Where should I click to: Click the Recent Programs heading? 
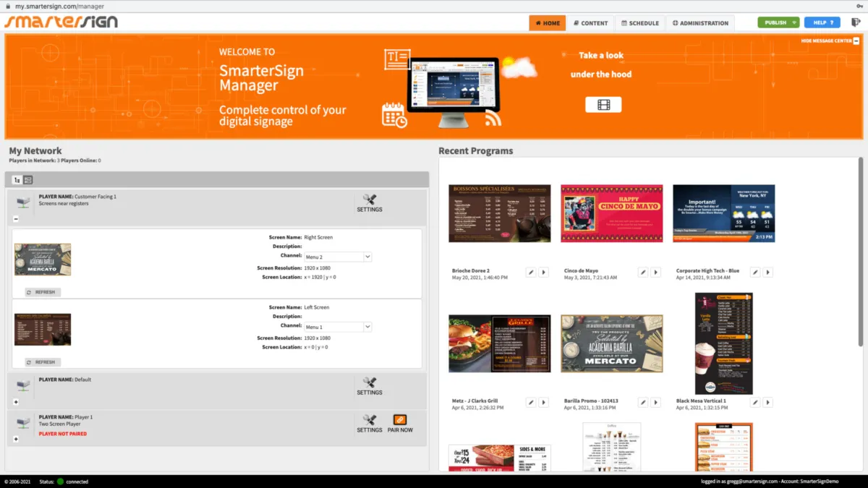(475, 151)
